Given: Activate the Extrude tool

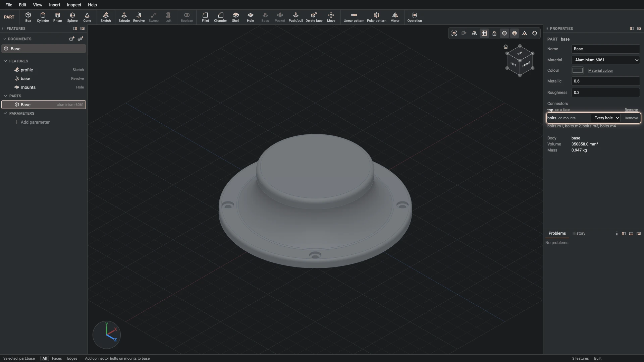Looking at the screenshot, I should (124, 17).
